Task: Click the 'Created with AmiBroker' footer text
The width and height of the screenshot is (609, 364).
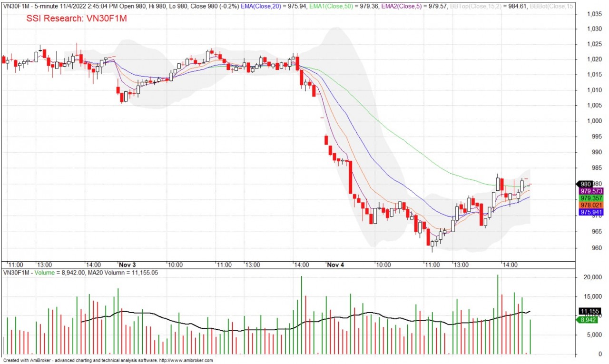Action: tap(27, 361)
